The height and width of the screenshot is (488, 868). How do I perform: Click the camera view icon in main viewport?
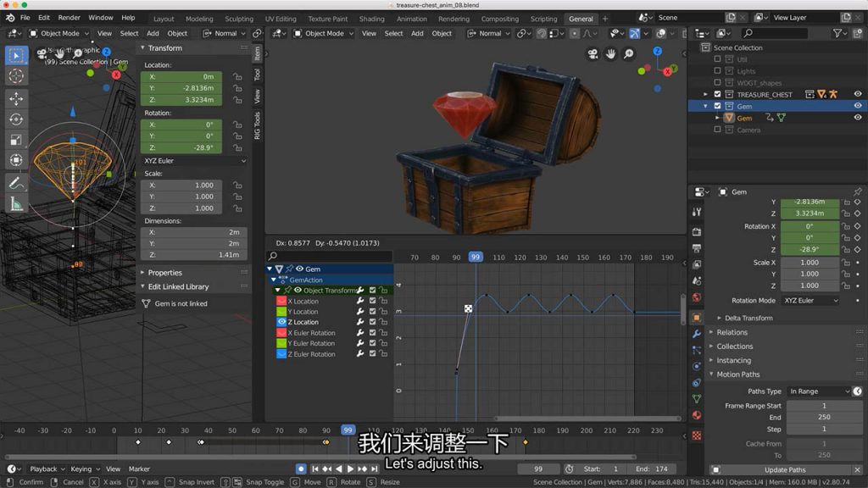click(x=593, y=53)
